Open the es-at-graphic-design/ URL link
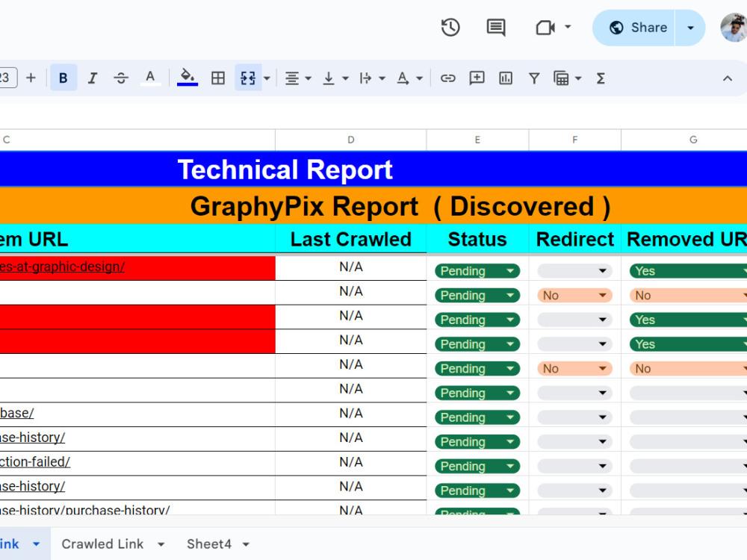 (63, 267)
